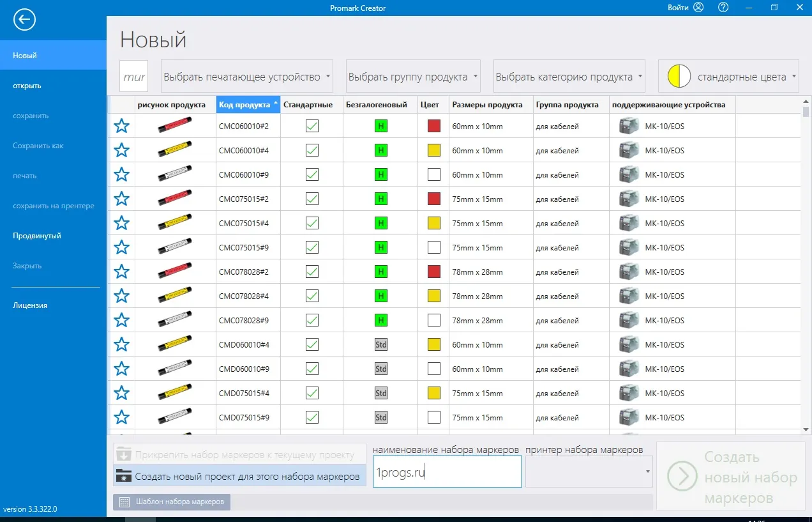Star the CMD060010#4 product
Screen dimensions: 812x522
(121, 344)
